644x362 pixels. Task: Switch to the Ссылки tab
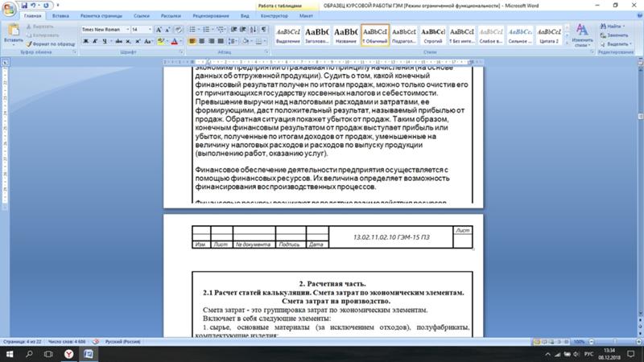coord(142,15)
